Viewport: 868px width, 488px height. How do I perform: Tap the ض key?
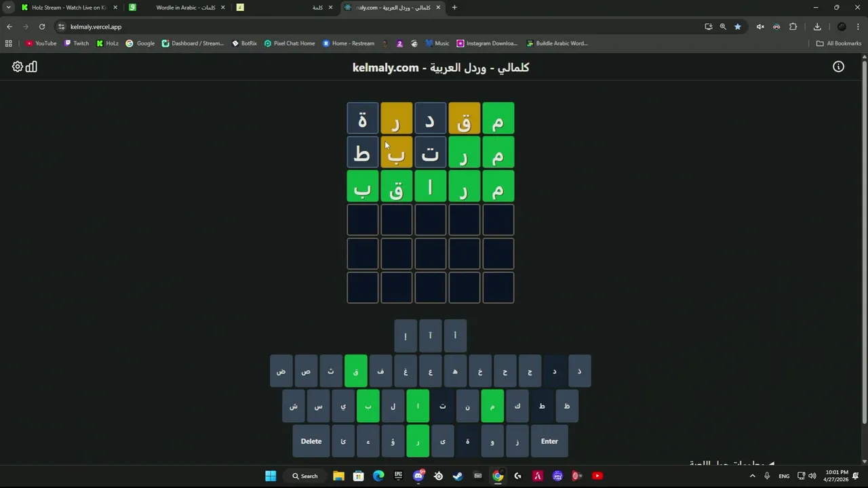pos(281,371)
